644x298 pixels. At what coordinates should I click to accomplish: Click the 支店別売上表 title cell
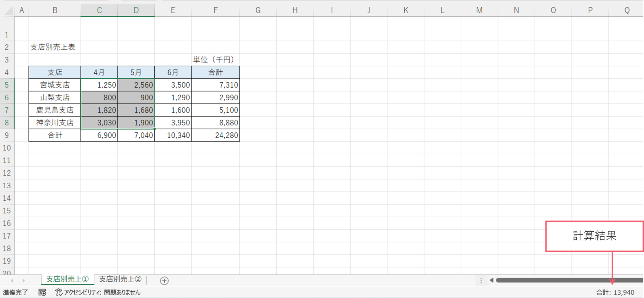pyautogui.click(x=53, y=47)
